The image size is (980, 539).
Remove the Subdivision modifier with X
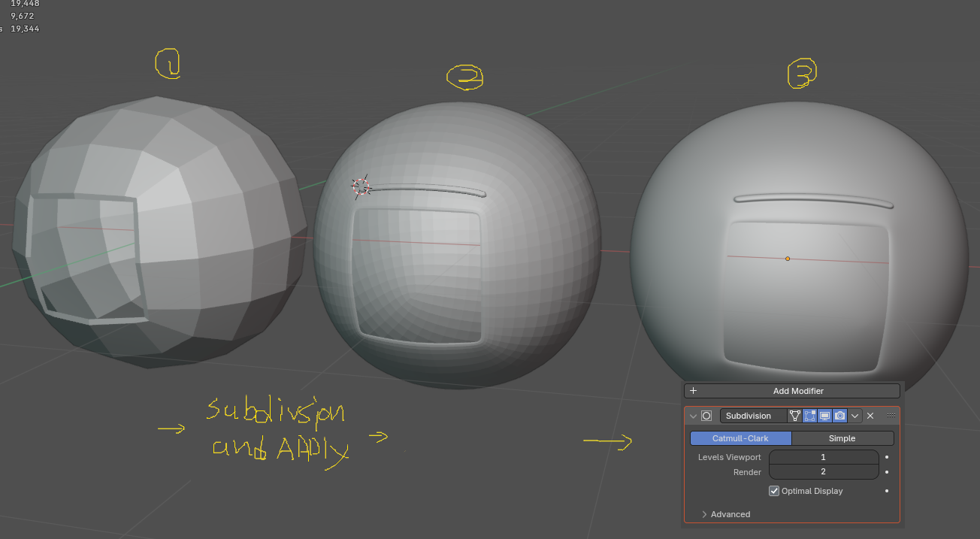click(870, 416)
